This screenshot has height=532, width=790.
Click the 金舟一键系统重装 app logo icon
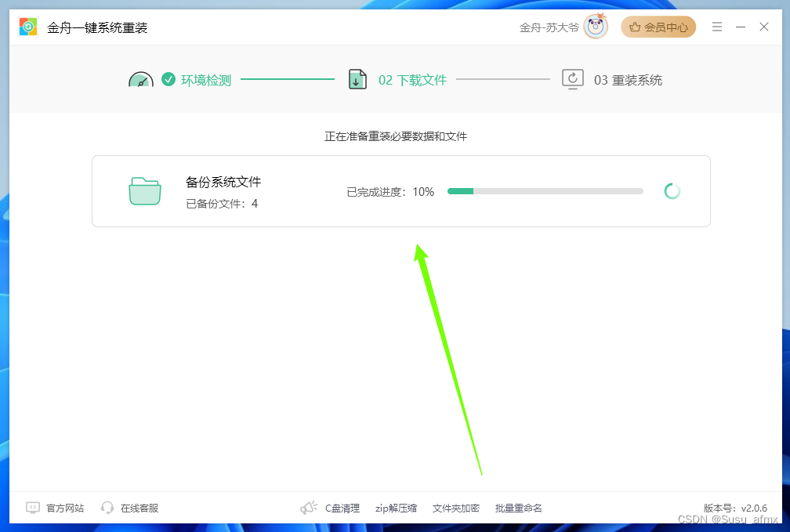pyautogui.click(x=28, y=27)
